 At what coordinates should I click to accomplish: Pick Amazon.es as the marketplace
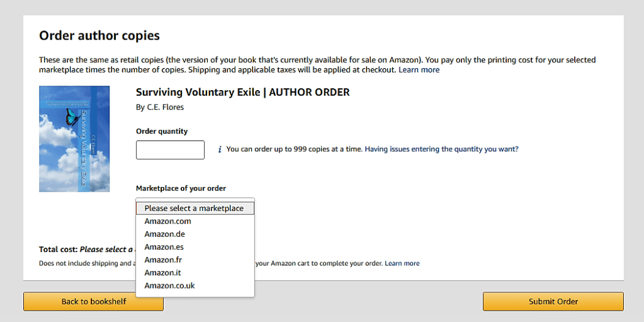(164, 247)
